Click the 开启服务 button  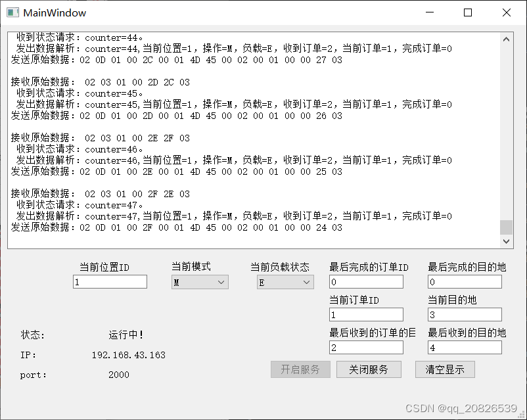pyautogui.click(x=300, y=369)
